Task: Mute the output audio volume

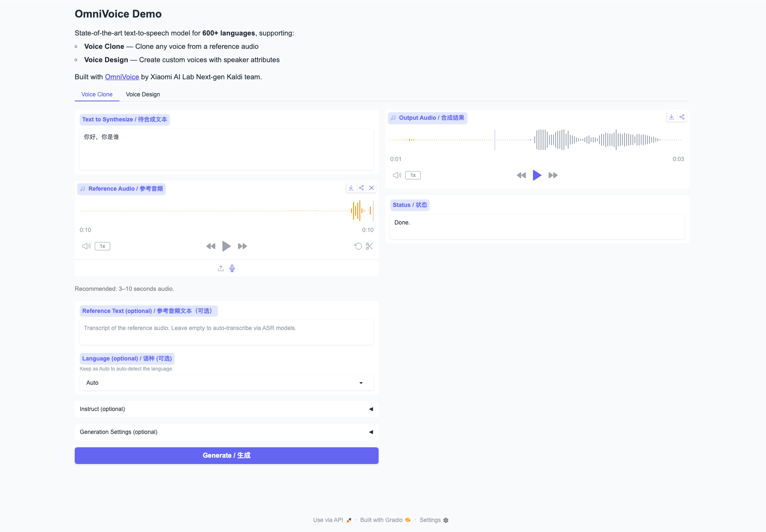Action: (x=397, y=175)
